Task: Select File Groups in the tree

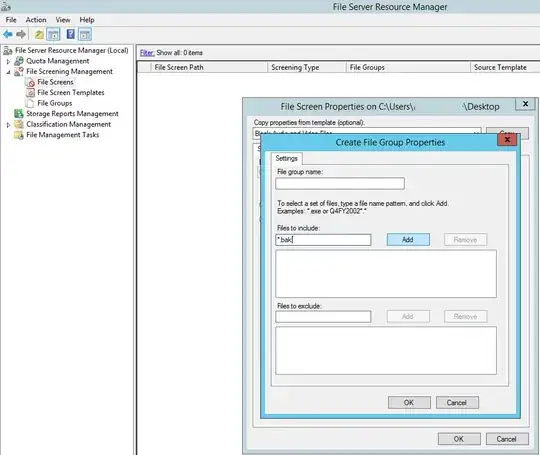Action: 55,103
